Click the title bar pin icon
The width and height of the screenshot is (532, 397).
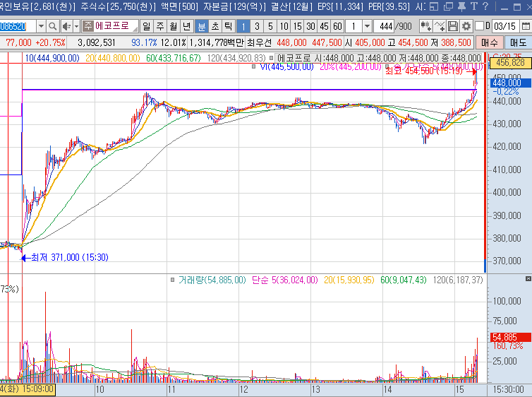tap(461, 6)
